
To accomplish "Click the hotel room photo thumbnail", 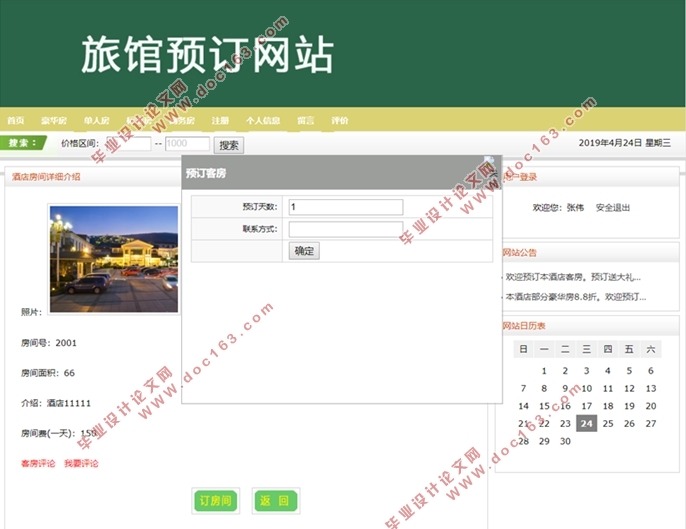I will pos(114,259).
